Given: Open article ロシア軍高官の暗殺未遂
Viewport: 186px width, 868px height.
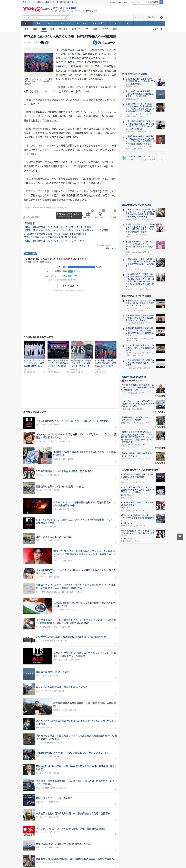Looking at the screenshot, I should (62, 687).
